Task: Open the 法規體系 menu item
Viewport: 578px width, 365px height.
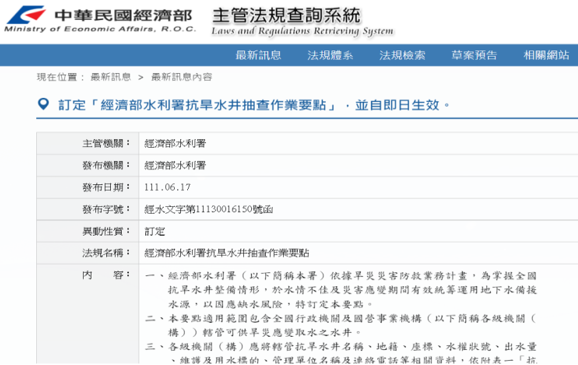Action: (330, 55)
